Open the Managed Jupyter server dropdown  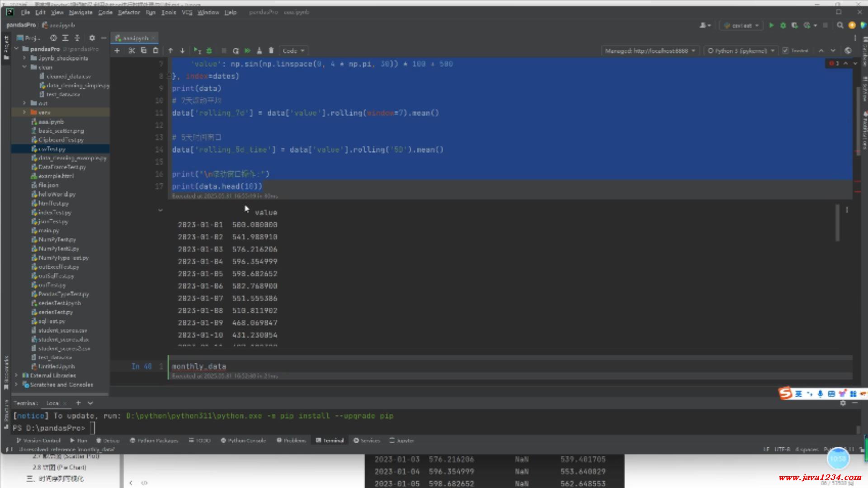tap(650, 51)
